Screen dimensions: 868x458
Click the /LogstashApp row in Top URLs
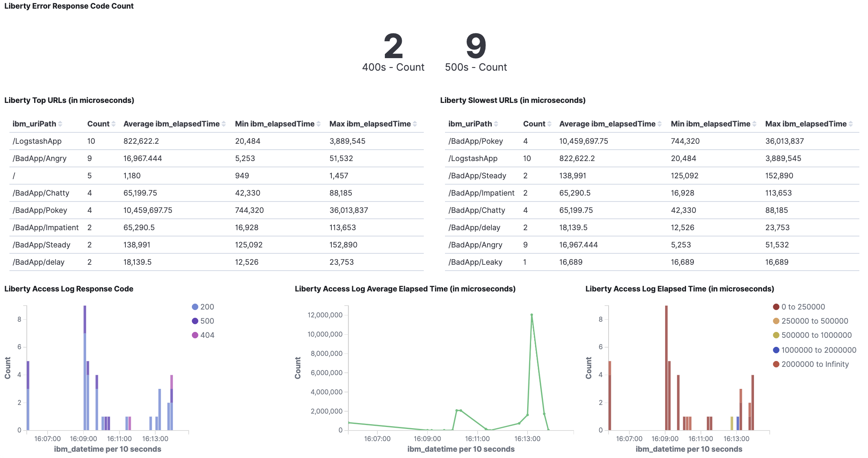click(37, 141)
